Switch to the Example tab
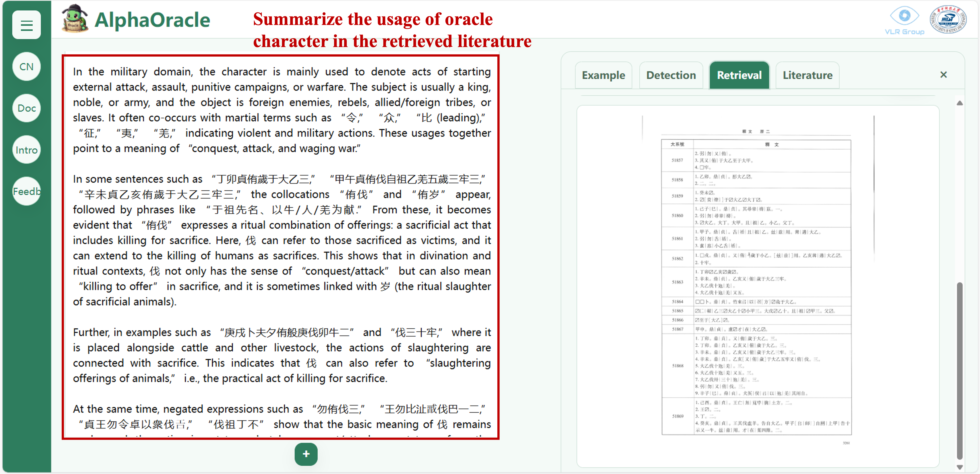Image resolution: width=980 pixels, height=474 pixels. coord(603,75)
